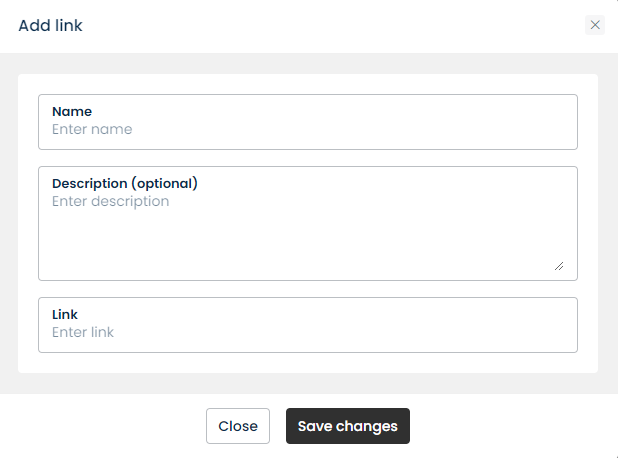Screen dimensions: 618x458
Task: Click the Description box resize handle
Action: tap(558, 265)
